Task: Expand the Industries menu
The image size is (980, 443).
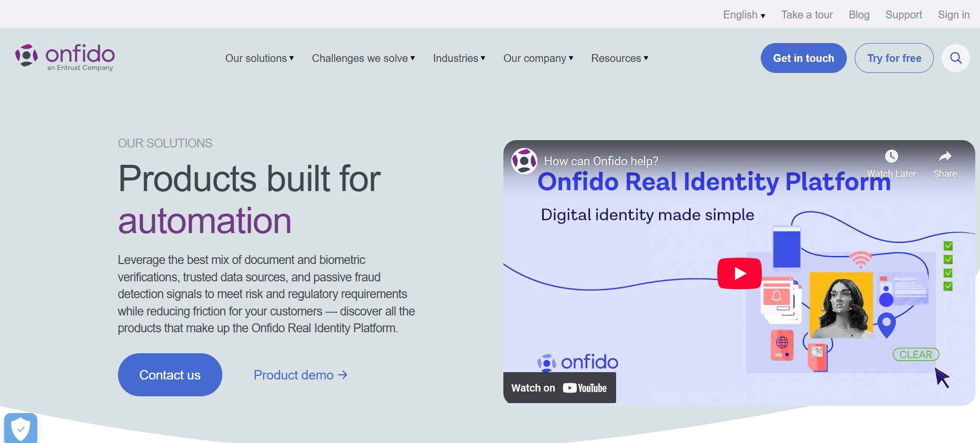Action: [459, 58]
